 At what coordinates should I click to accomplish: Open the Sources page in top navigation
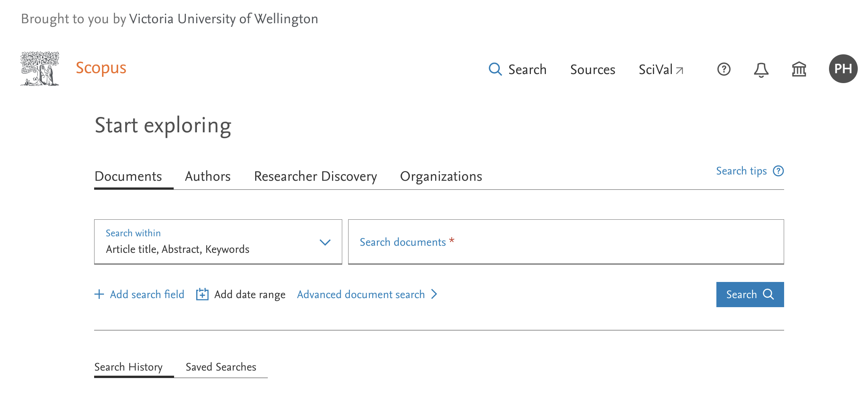pyautogui.click(x=592, y=70)
